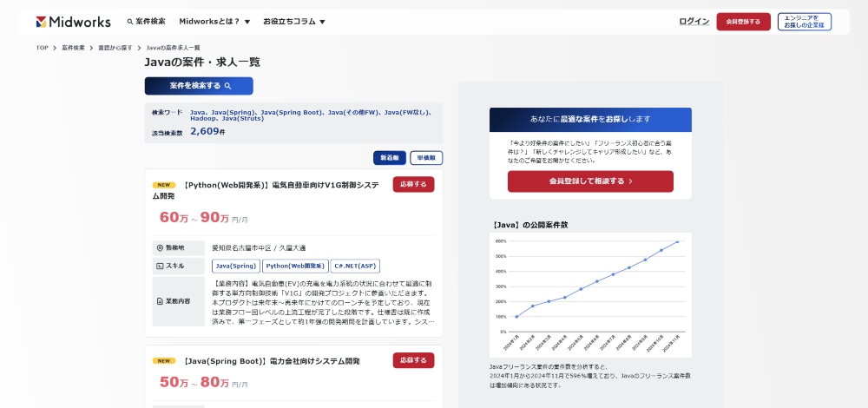Open the 言語から探す breadcrumb link
Image resolution: width=868 pixels, height=408 pixels.
(115, 48)
